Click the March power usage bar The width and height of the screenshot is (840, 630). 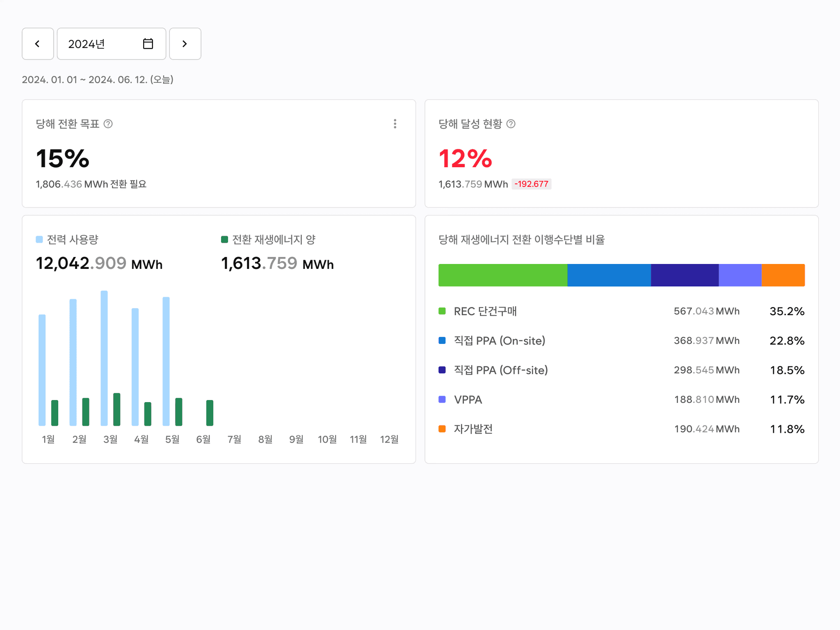tap(104, 358)
